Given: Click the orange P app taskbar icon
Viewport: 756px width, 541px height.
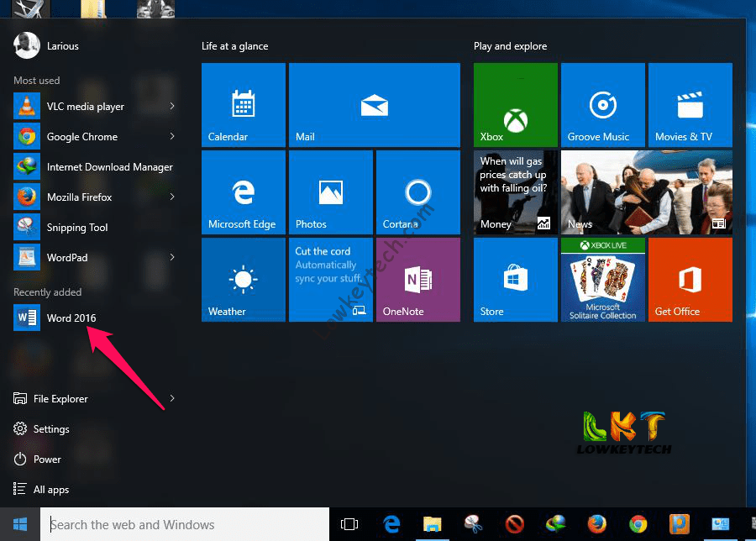Looking at the screenshot, I should click(x=680, y=524).
